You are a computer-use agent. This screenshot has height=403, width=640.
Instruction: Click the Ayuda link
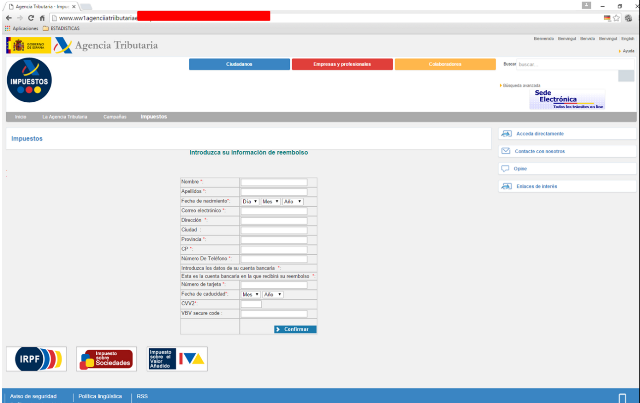(627, 51)
